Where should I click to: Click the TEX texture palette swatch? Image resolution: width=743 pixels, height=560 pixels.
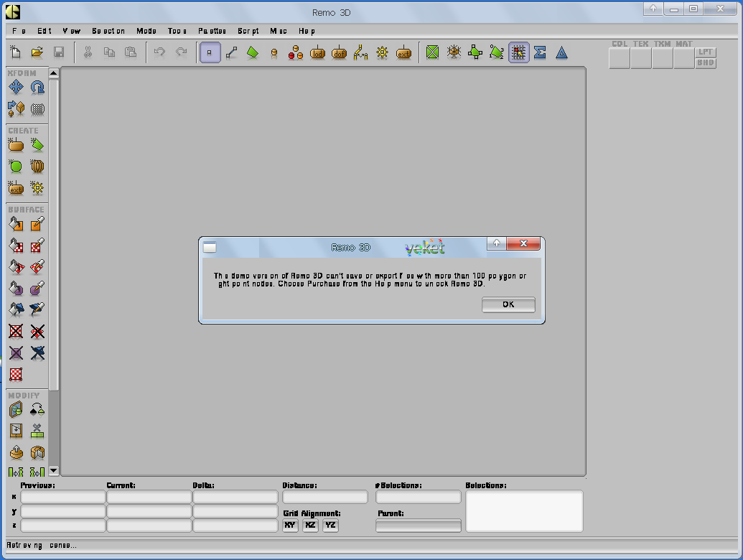click(640, 58)
